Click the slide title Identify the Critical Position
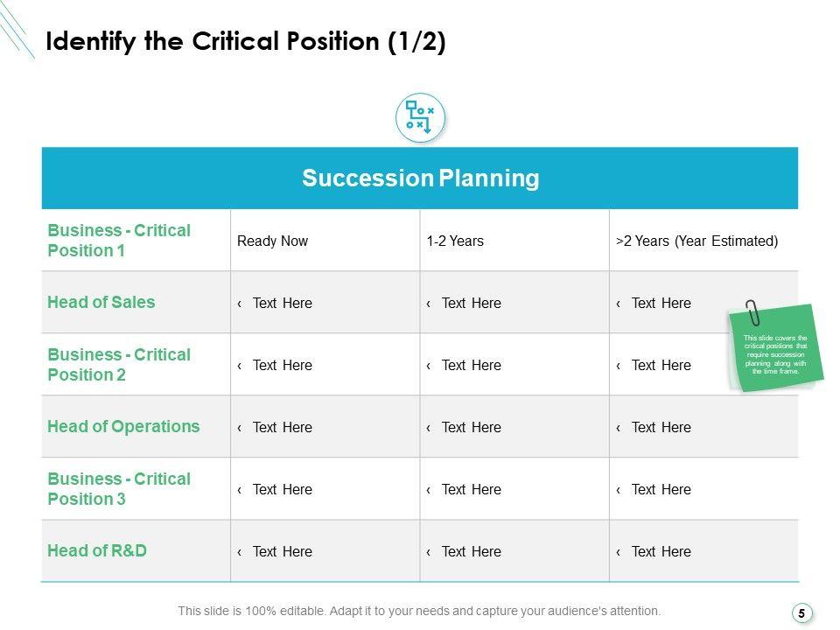Screen dimensions: 840x630 (246, 42)
